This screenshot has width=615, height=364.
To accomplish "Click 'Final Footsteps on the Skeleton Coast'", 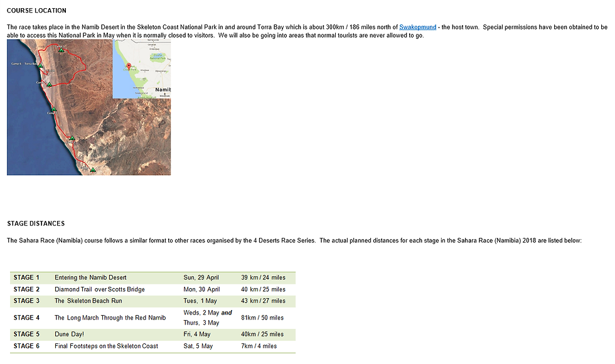I will [106, 346].
